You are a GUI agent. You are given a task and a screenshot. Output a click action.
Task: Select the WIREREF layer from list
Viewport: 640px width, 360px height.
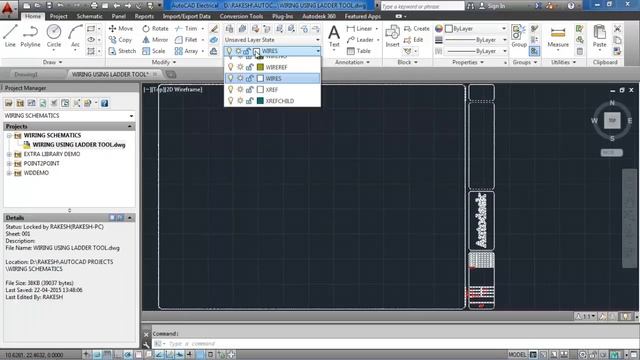point(272,67)
